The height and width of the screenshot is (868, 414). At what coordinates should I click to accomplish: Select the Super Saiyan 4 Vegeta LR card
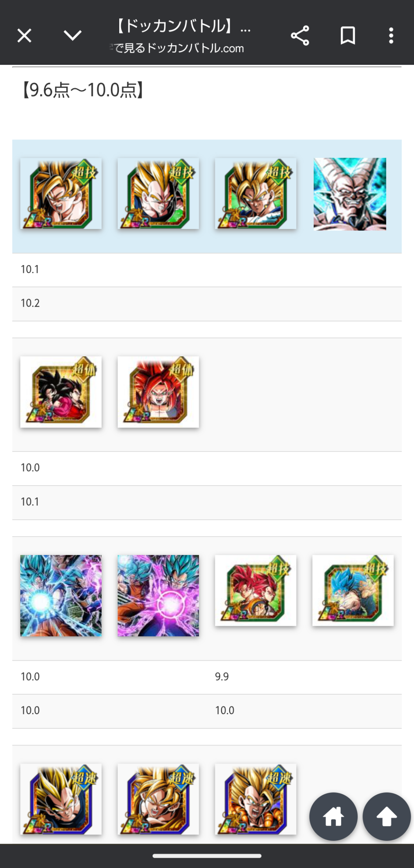point(158,194)
